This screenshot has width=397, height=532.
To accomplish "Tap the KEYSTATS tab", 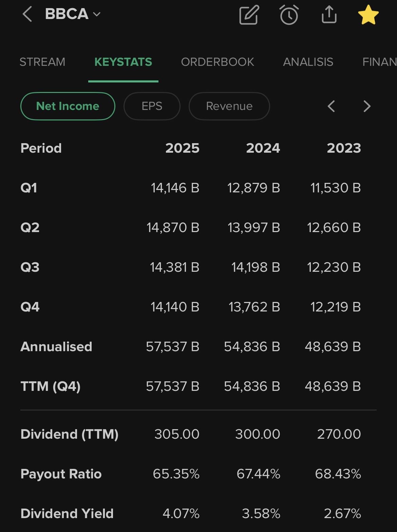I will (123, 62).
